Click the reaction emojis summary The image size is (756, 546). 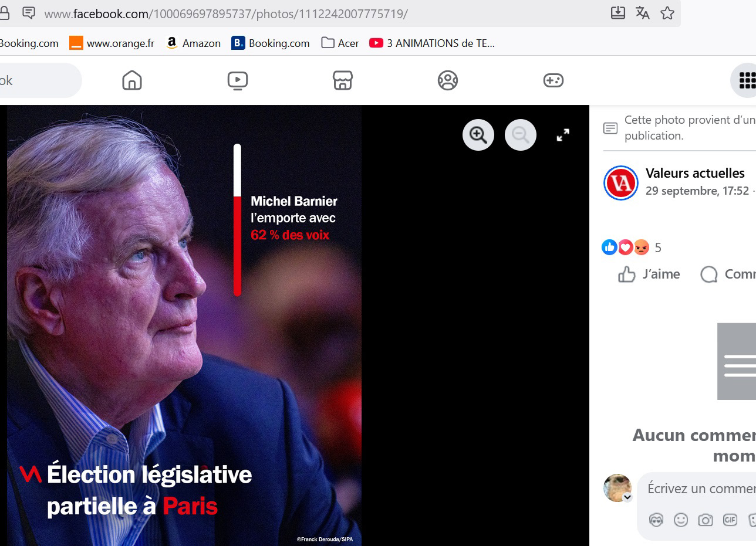(x=626, y=247)
